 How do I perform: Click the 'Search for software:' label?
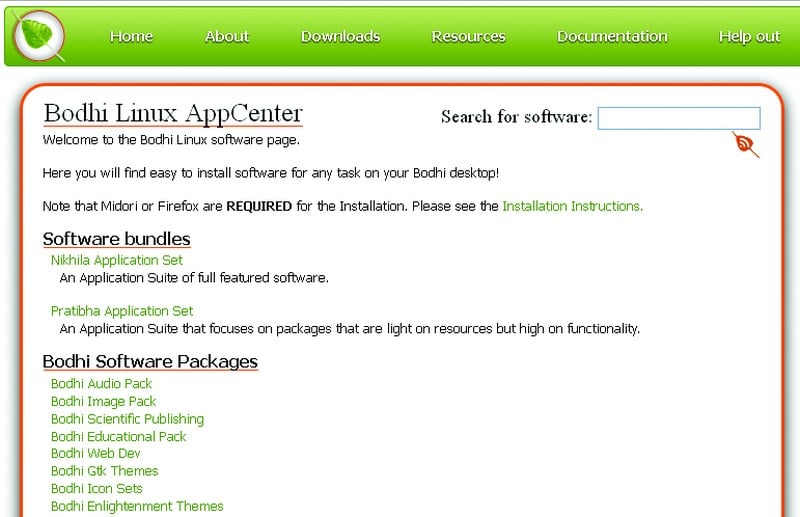[516, 117]
